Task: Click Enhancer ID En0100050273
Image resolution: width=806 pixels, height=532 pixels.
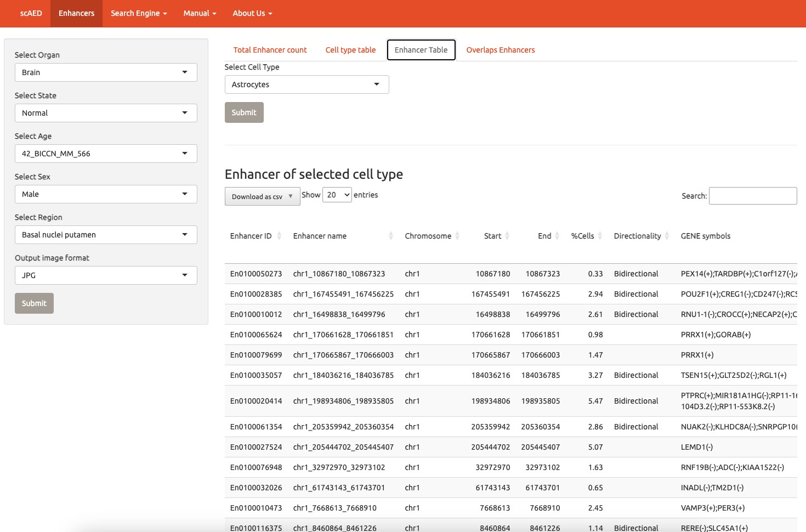Action: click(256, 274)
